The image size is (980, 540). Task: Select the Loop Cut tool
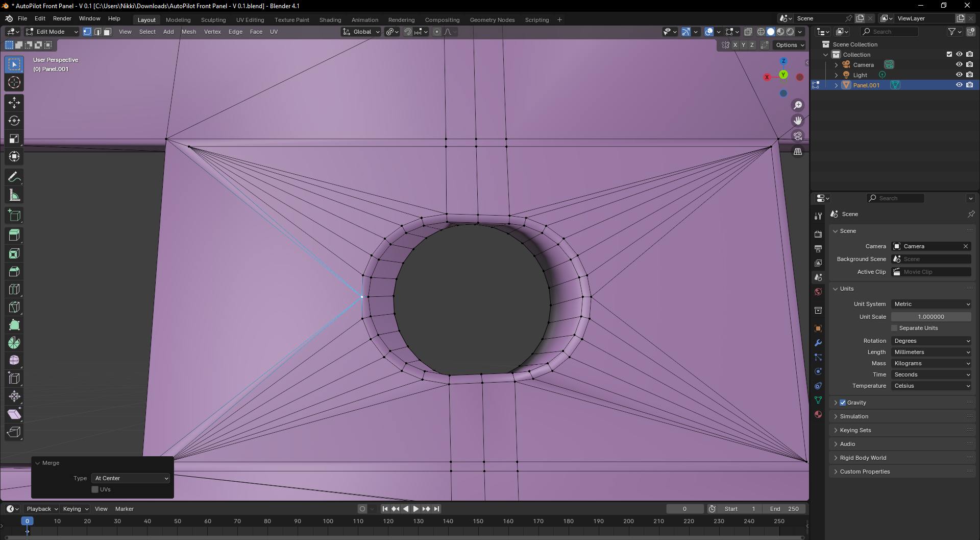pyautogui.click(x=14, y=289)
